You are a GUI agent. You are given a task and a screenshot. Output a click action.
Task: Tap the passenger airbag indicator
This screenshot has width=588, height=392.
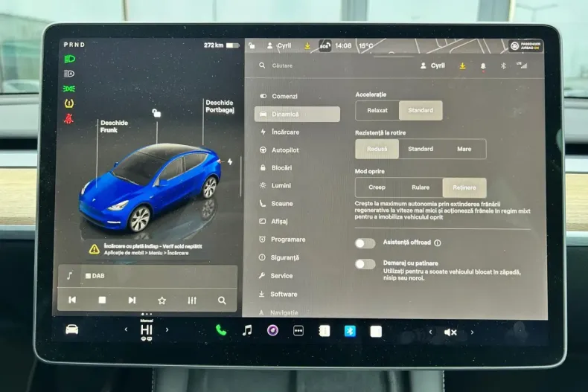click(x=525, y=45)
